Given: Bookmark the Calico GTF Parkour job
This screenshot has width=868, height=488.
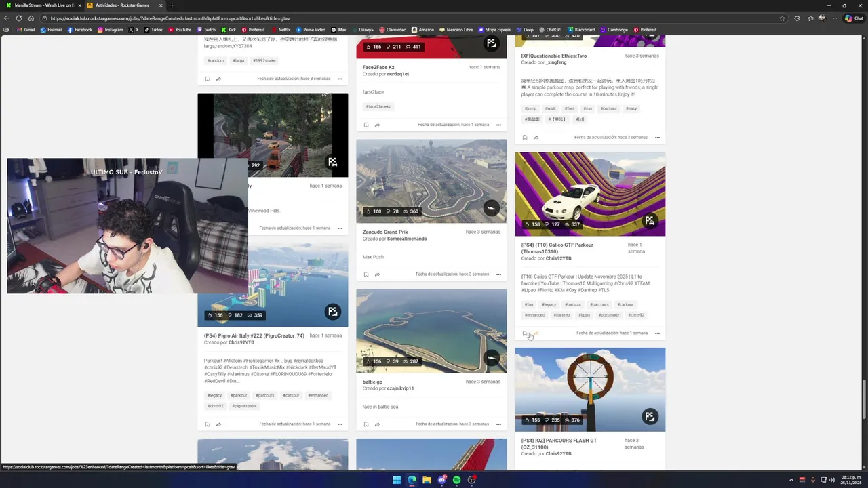Looking at the screenshot, I should coord(525,333).
